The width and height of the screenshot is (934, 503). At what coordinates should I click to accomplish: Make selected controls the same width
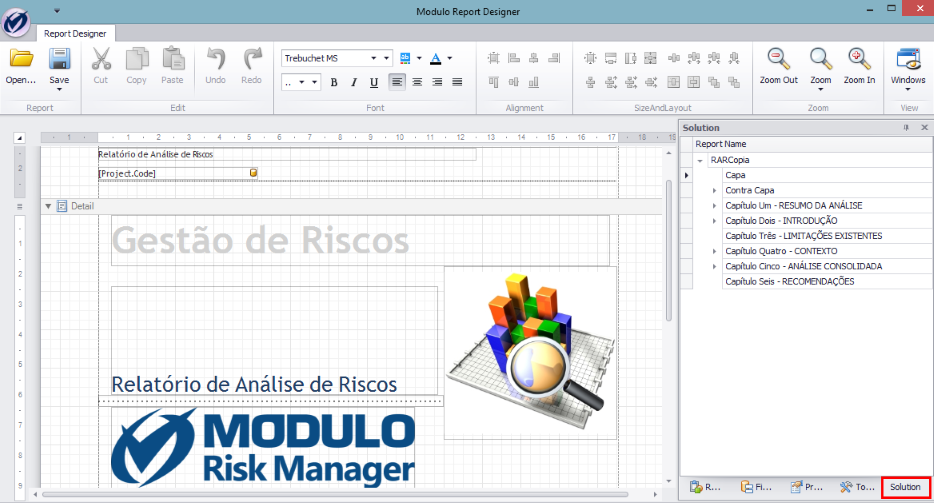(611, 58)
